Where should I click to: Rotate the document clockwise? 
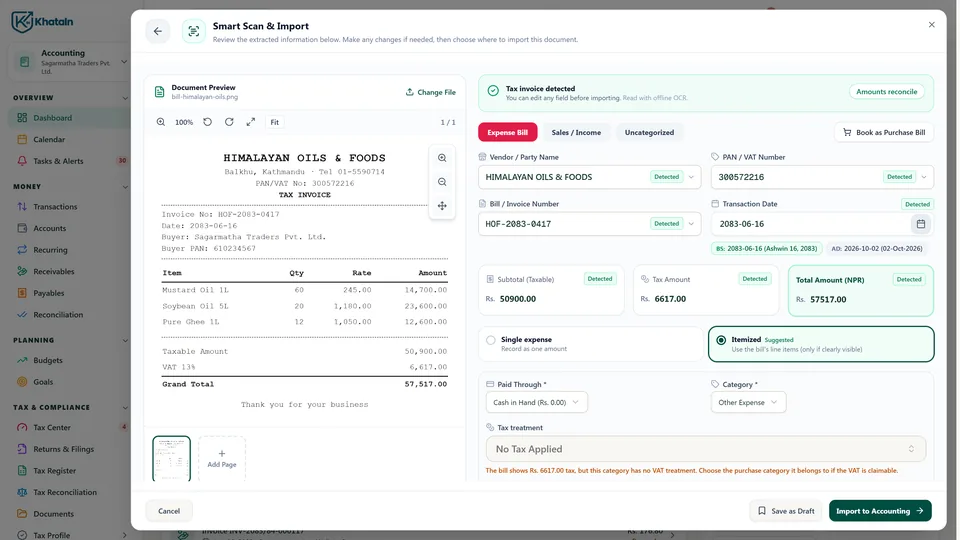[229, 122]
